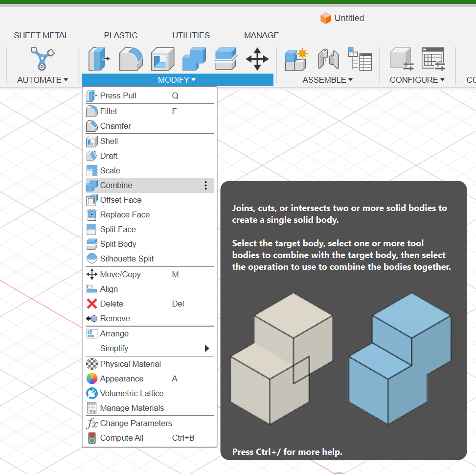Click the red Delete icon in the Modify menu
Viewport: 476px width, 474px height.
tap(92, 304)
